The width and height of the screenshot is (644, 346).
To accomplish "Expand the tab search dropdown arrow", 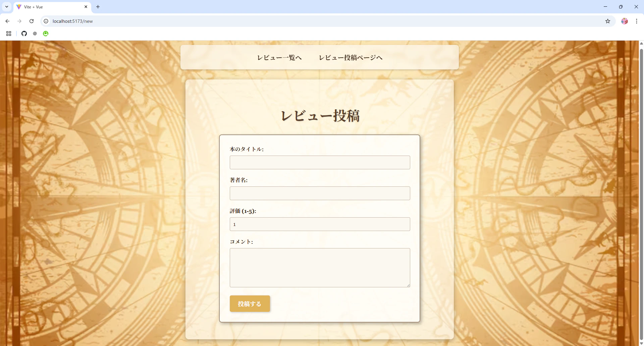I will 7,7.
